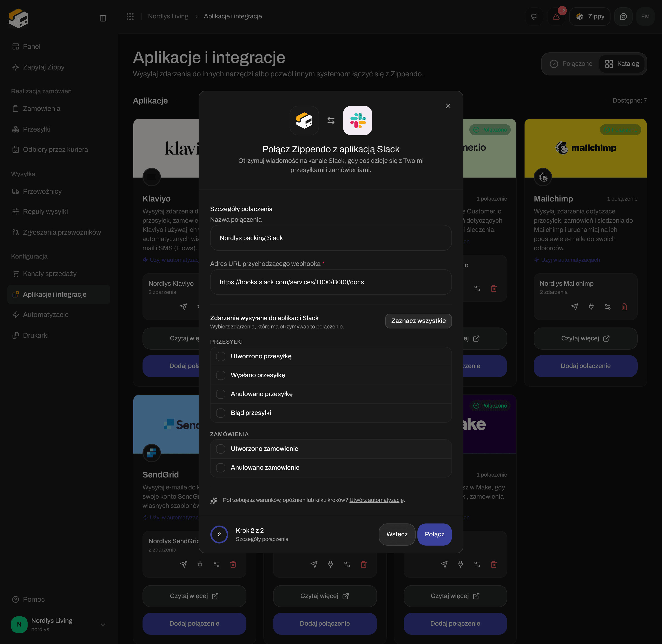Open Mailchimp Czytaj więcej link
662x644 pixels.
point(585,339)
